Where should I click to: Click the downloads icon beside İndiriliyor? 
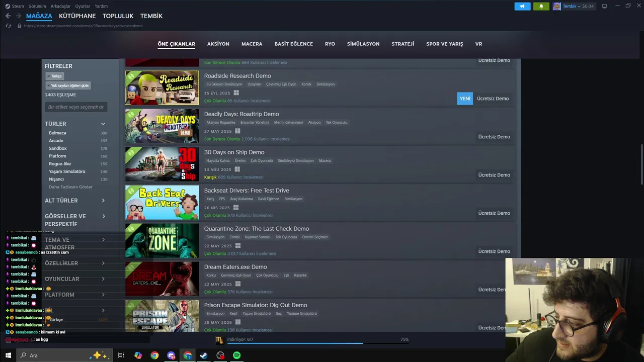click(219, 340)
